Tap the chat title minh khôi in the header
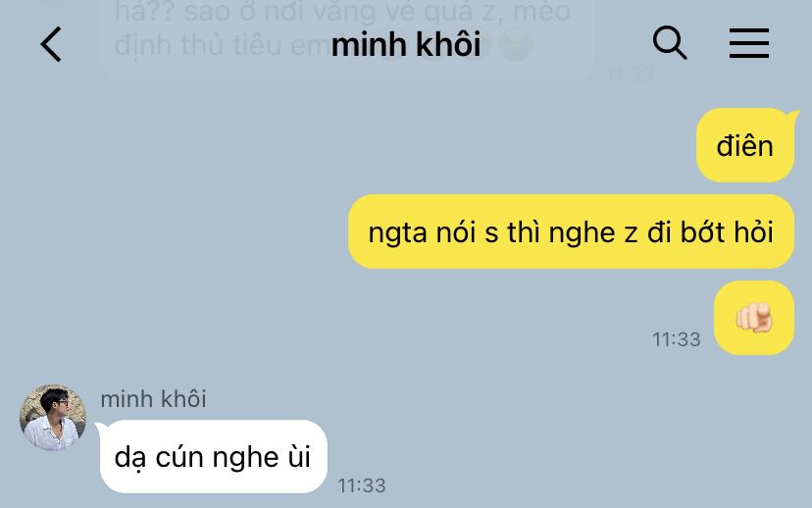Image resolution: width=812 pixels, height=508 pixels. point(405,44)
